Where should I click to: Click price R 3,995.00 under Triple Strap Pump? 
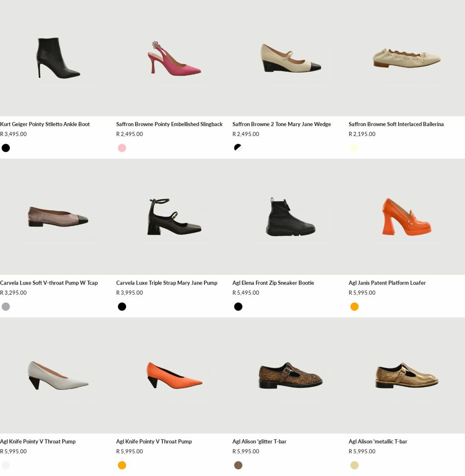pos(129,293)
